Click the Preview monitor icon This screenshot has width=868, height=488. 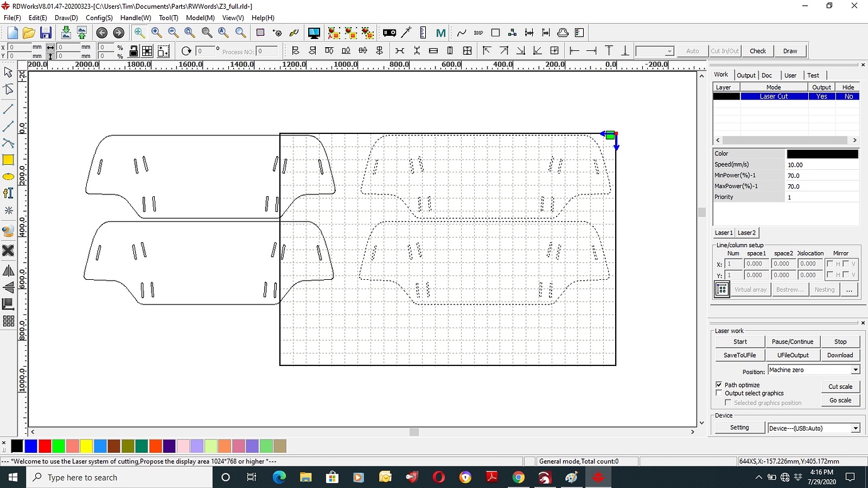point(314,33)
